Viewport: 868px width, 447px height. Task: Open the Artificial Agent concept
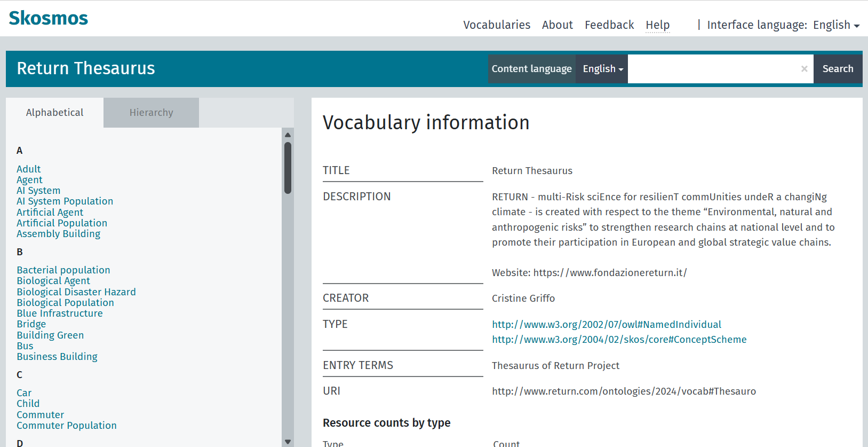50,212
